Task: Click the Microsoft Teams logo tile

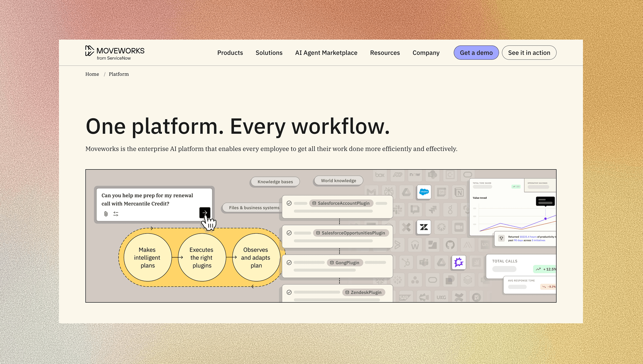Action: point(424,262)
